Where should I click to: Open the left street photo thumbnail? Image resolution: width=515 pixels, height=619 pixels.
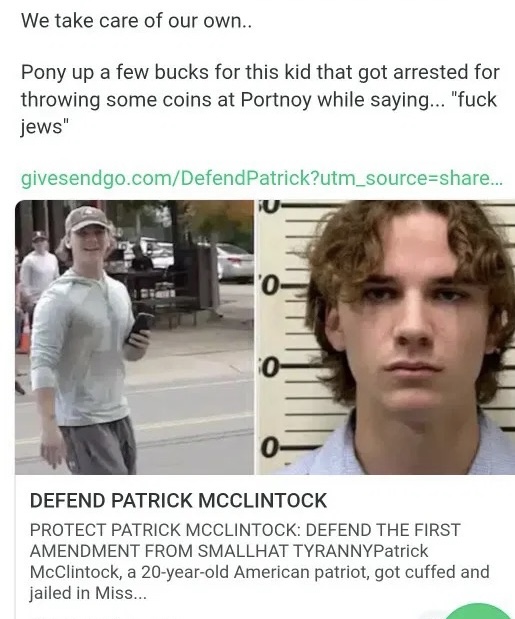coord(135,337)
